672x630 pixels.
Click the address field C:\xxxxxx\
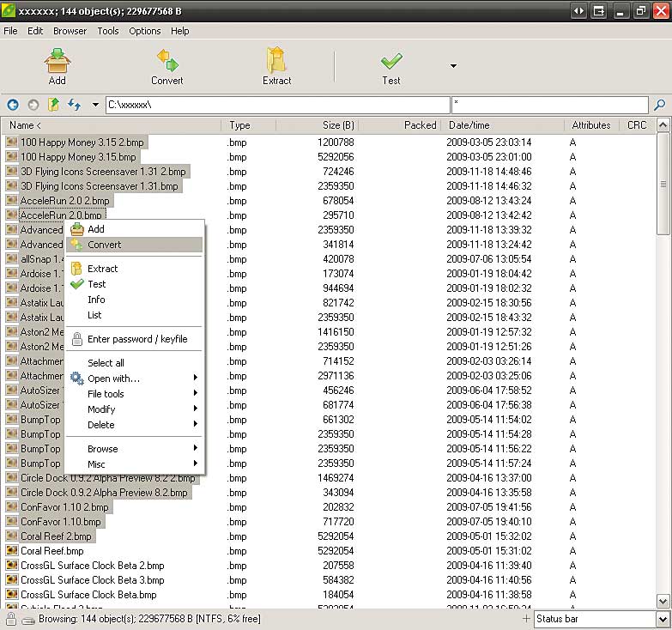click(278, 105)
